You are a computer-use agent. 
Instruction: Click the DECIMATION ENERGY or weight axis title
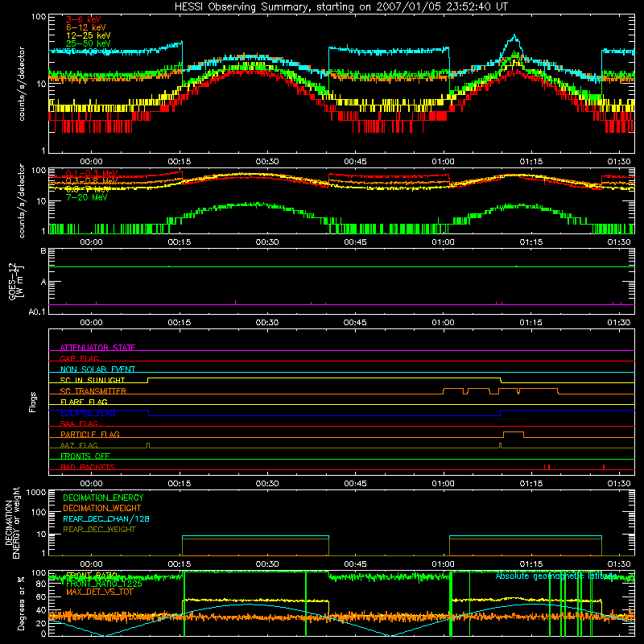[x=12, y=523]
